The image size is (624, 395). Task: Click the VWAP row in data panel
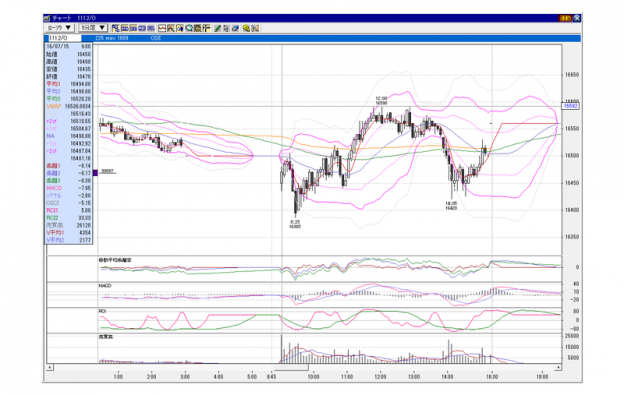click(68, 106)
